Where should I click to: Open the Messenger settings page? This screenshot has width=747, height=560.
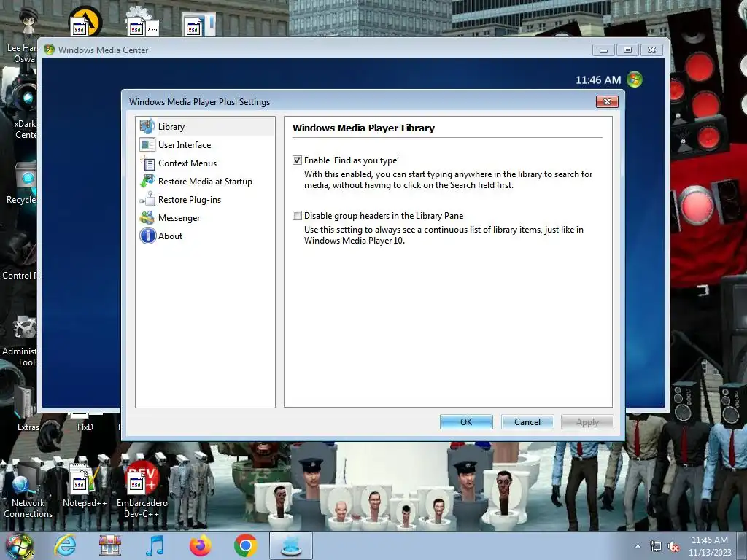click(x=179, y=217)
